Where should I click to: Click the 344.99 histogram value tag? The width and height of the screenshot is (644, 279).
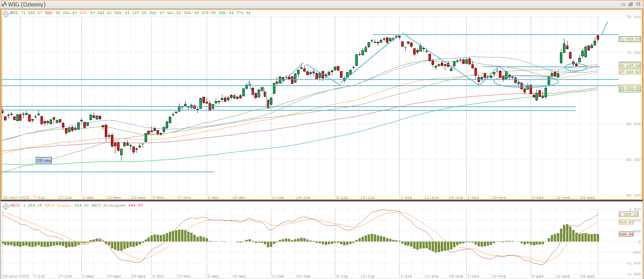[626, 234]
